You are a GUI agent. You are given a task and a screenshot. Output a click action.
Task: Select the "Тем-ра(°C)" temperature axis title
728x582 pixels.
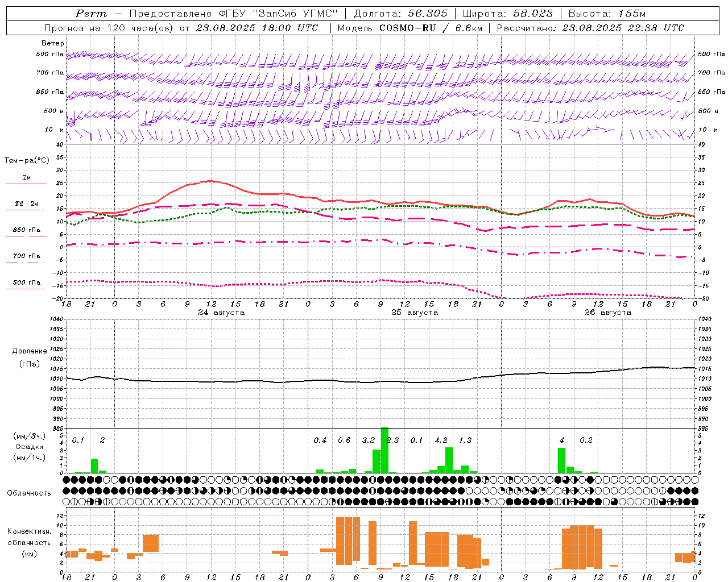pos(27,160)
